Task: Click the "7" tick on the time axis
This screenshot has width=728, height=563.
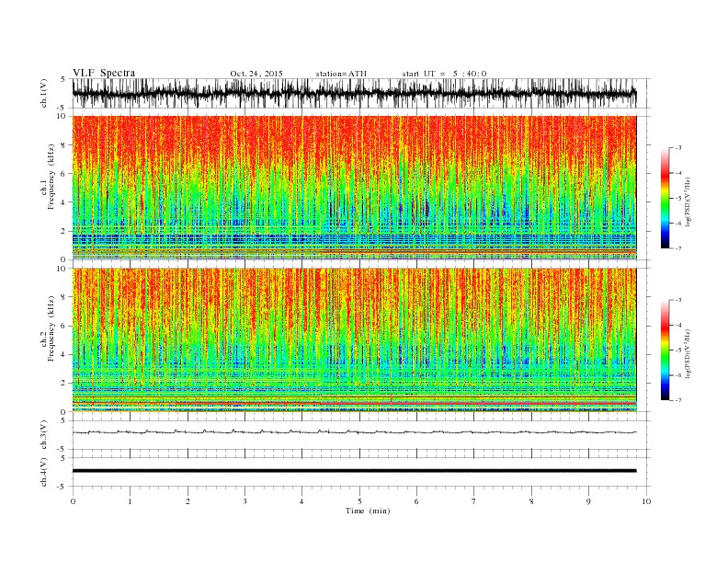Action: click(x=474, y=501)
